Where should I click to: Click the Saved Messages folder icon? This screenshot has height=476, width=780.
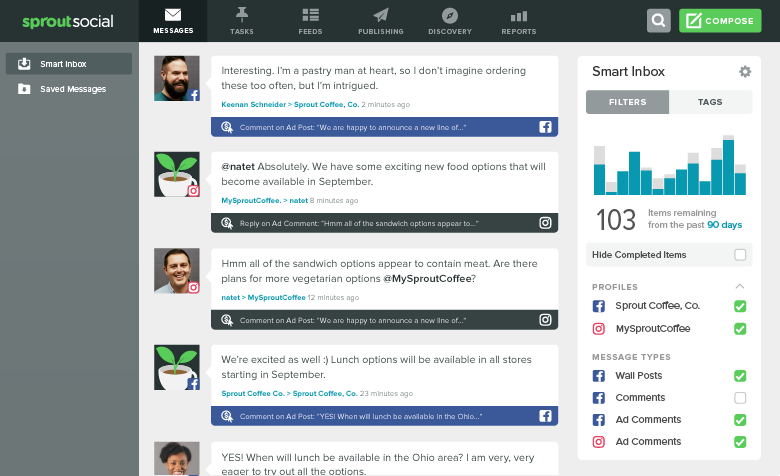pyautogui.click(x=24, y=89)
